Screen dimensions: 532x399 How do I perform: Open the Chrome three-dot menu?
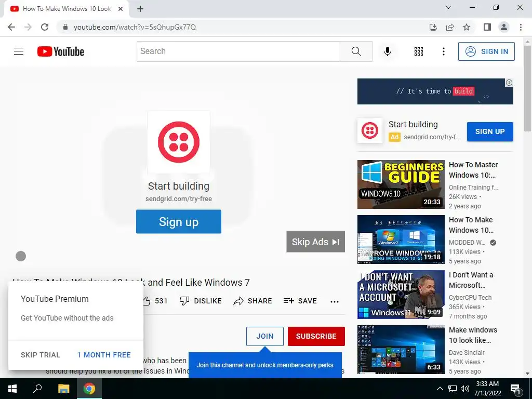click(x=521, y=27)
